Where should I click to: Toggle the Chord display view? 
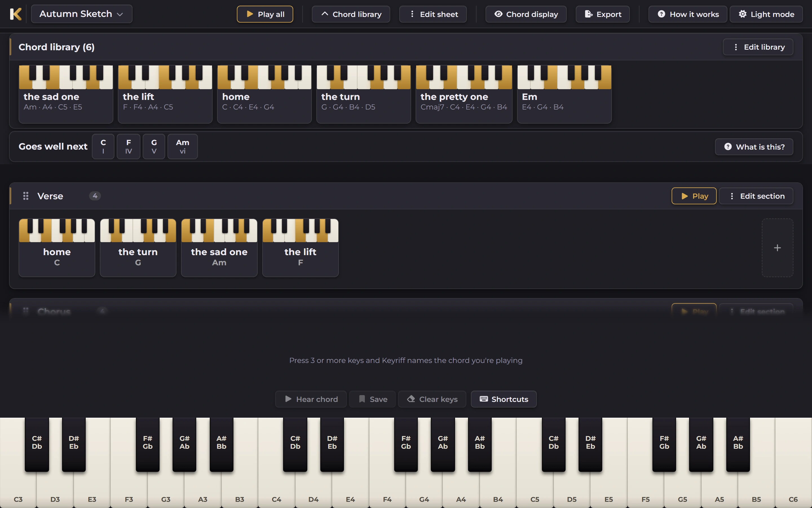click(x=526, y=14)
